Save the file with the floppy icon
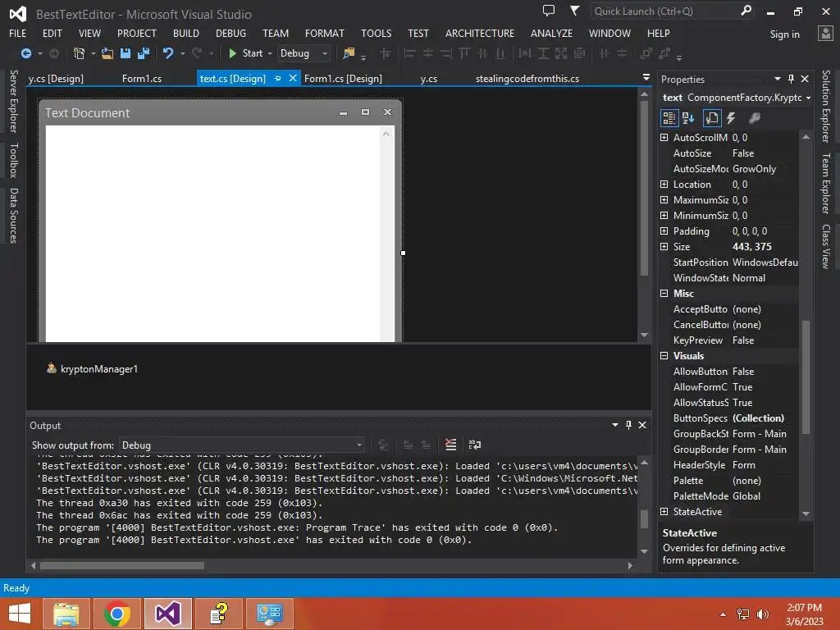The height and width of the screenshot is (630, 840). (x=126, y=53)
